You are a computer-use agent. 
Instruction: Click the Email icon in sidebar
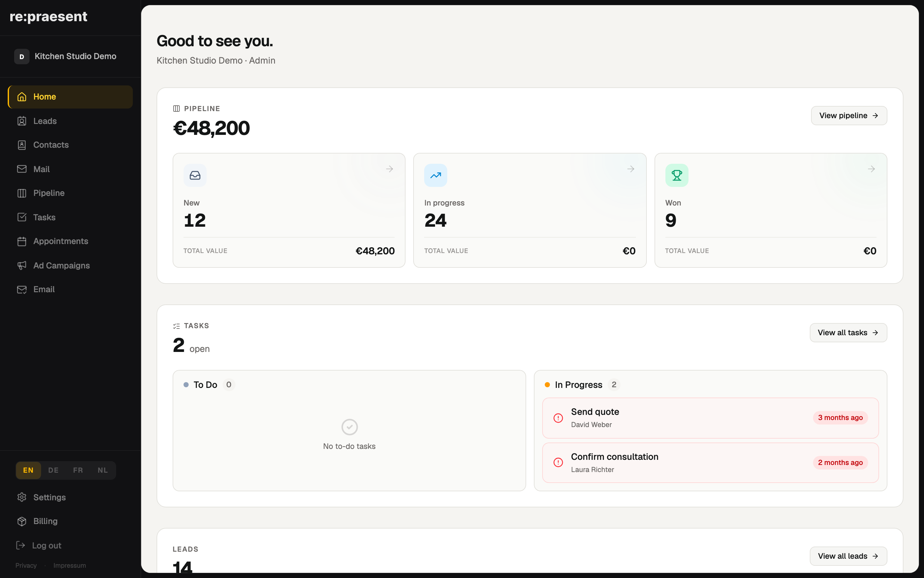click(x=22, y=289)
